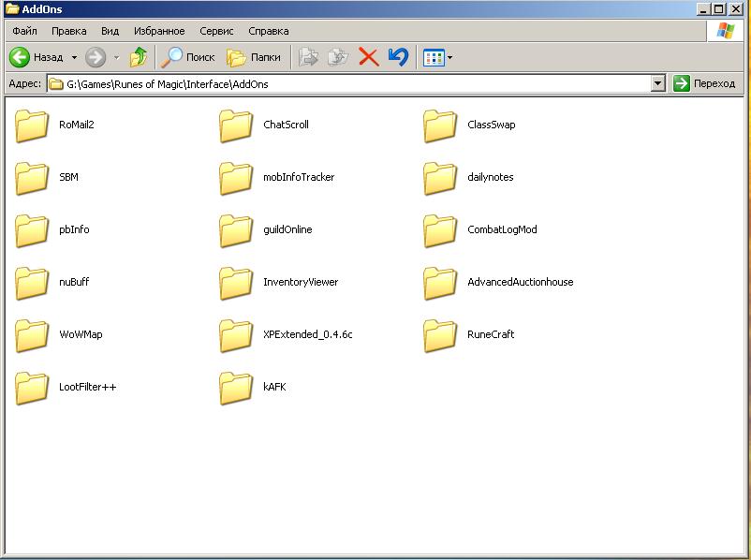Click the ChatScroll folder name
751x560 pixels.
[x=286, y=125]
